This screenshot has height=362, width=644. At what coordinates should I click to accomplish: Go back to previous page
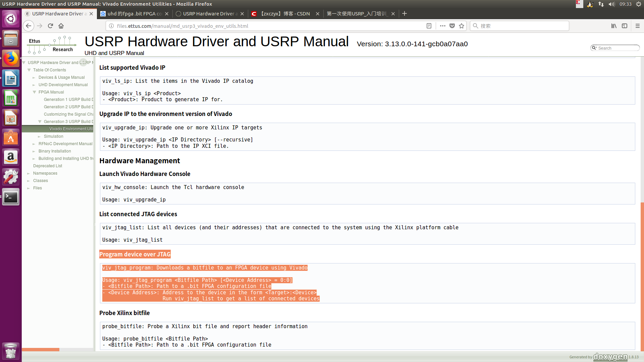click(29, 26)
